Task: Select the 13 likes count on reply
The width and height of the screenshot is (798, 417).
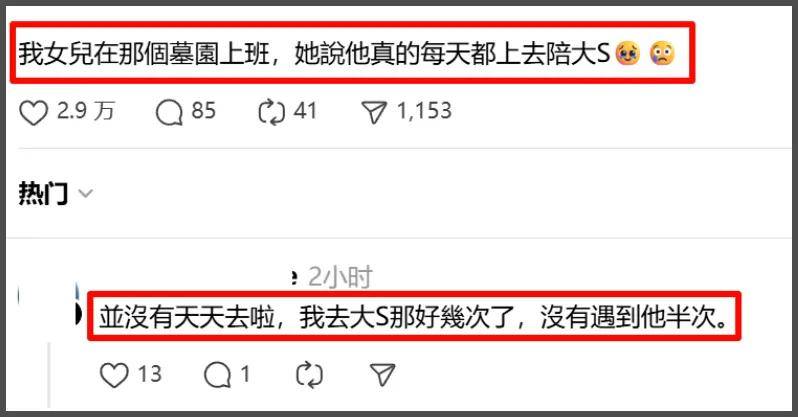Action: tap(150, 375)
